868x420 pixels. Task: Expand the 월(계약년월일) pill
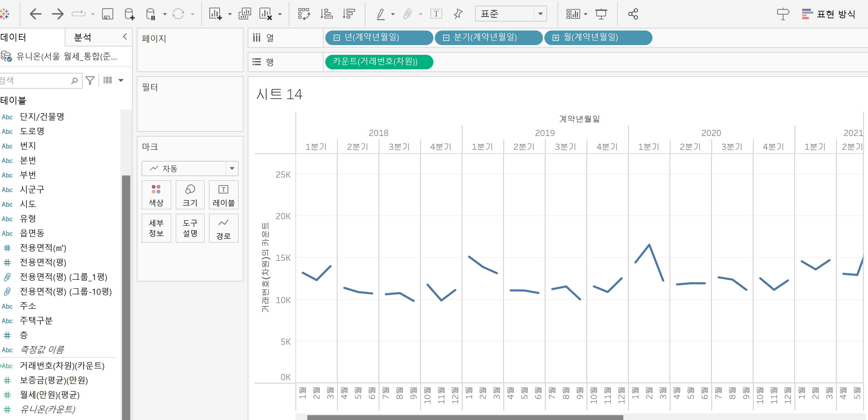coord(555,38)
